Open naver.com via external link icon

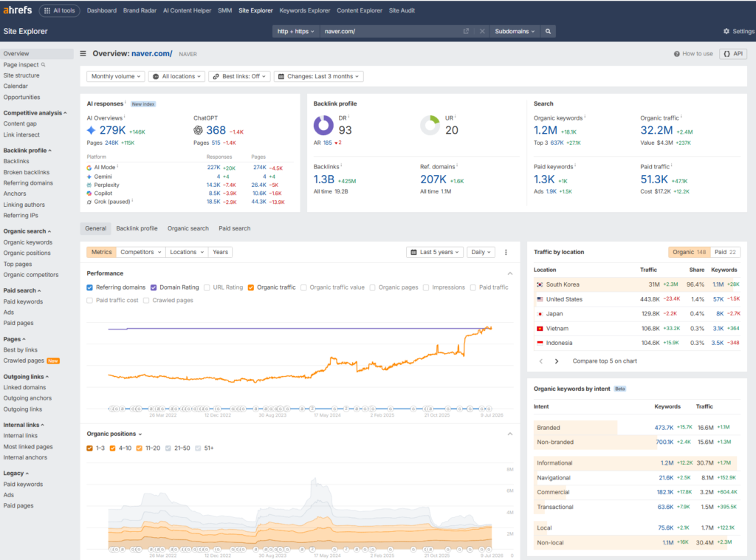click(466, 31)
